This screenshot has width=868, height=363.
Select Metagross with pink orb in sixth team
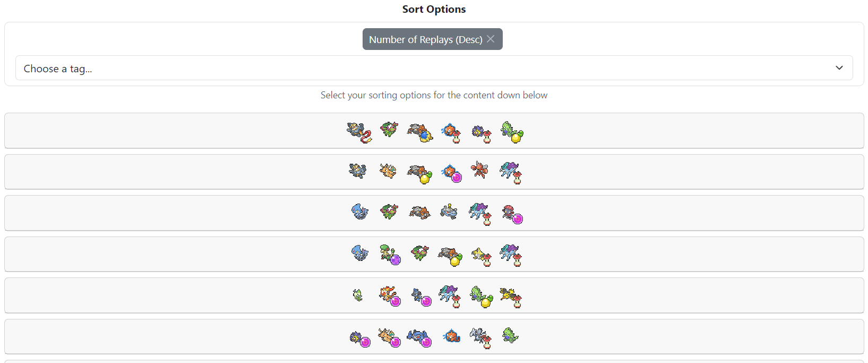pos(419,338)
